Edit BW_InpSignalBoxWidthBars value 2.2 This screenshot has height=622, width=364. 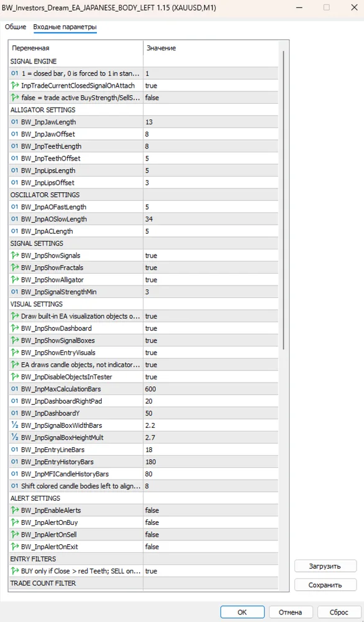pos(211,425)
